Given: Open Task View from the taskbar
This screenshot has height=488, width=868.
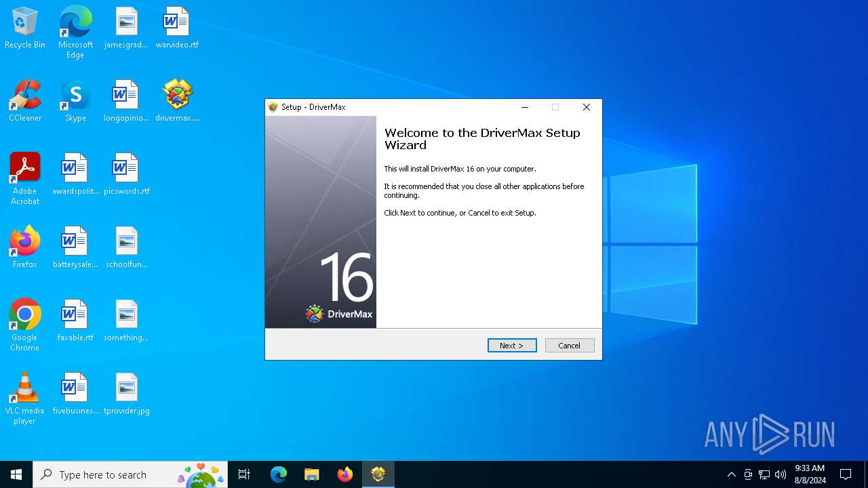Looking at the screenshot, I should pyautogui.click(x=244, y=474).
